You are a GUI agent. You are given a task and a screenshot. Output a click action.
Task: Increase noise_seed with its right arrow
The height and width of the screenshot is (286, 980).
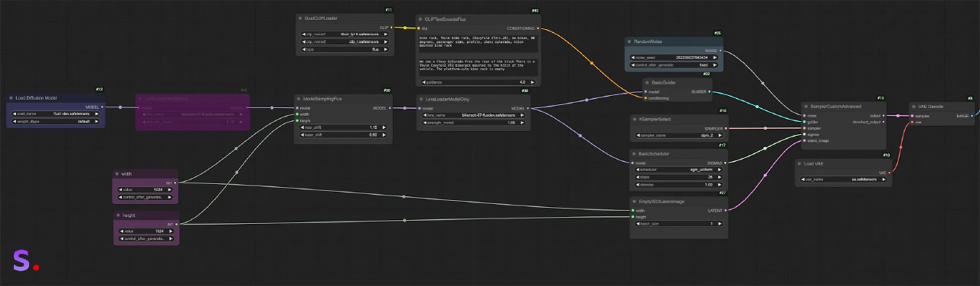point(715,57)
